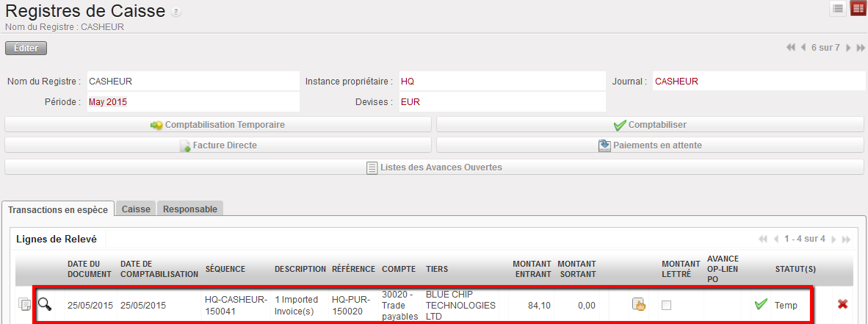This screenshot has height=324, width=868.
Task: Click the amount 0,00
Action: (586, 305)
